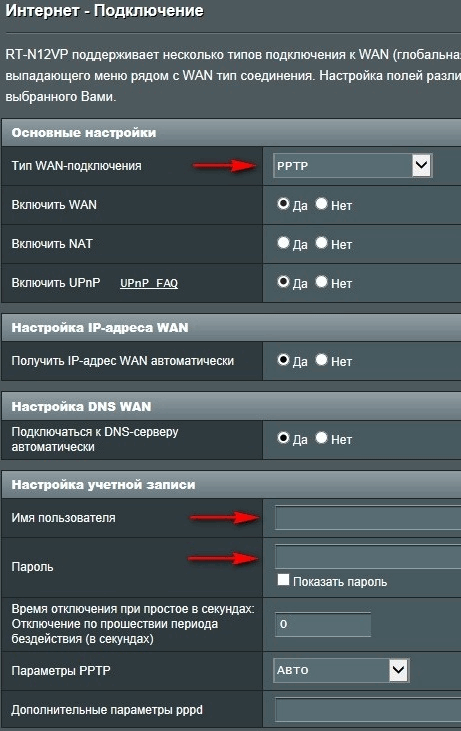Select Да for Включить WAN
This screenshot has width=461, height=731.
tap(283, 204)
